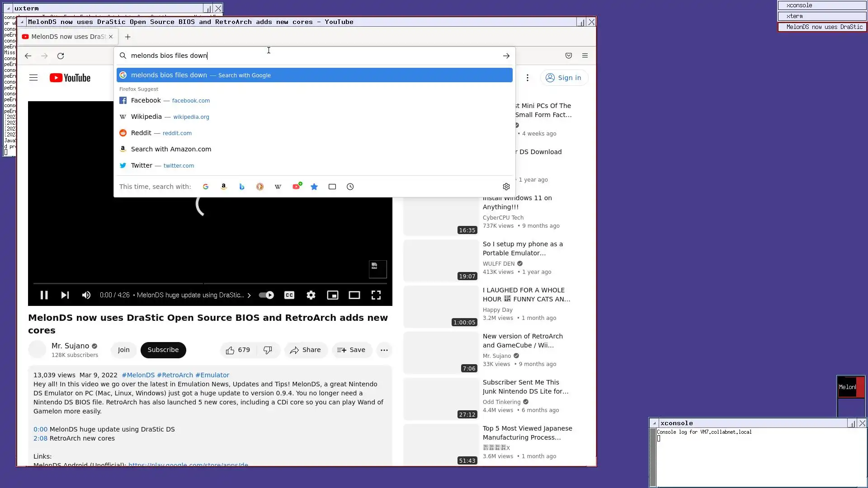Open search settings gear in dropdown

(506, 187)
